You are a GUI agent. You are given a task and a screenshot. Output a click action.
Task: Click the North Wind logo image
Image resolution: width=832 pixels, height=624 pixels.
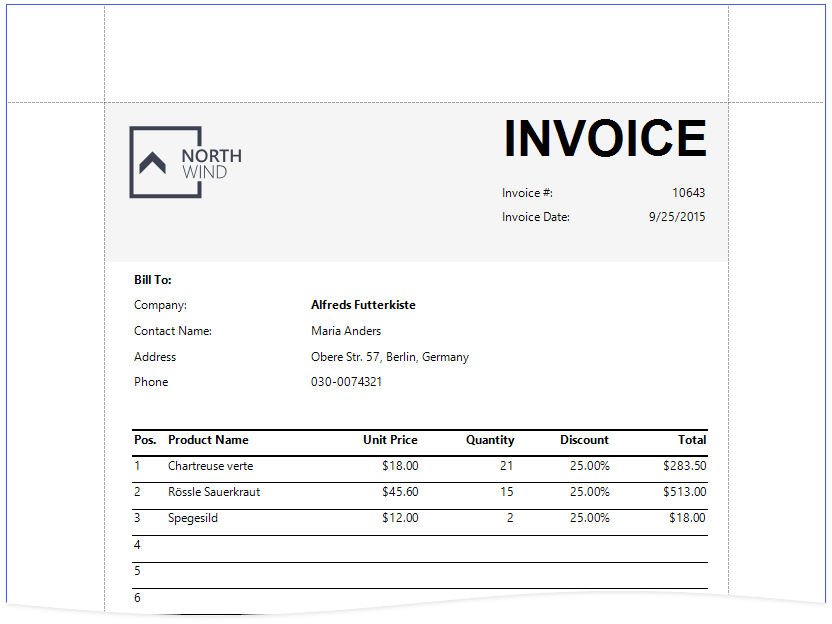tap(185, 162)
